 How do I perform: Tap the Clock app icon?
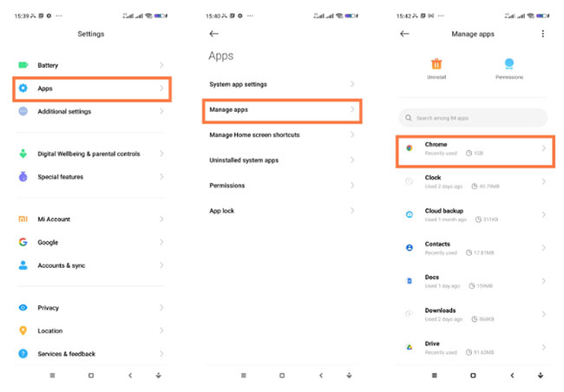click(x=410, y=181)
